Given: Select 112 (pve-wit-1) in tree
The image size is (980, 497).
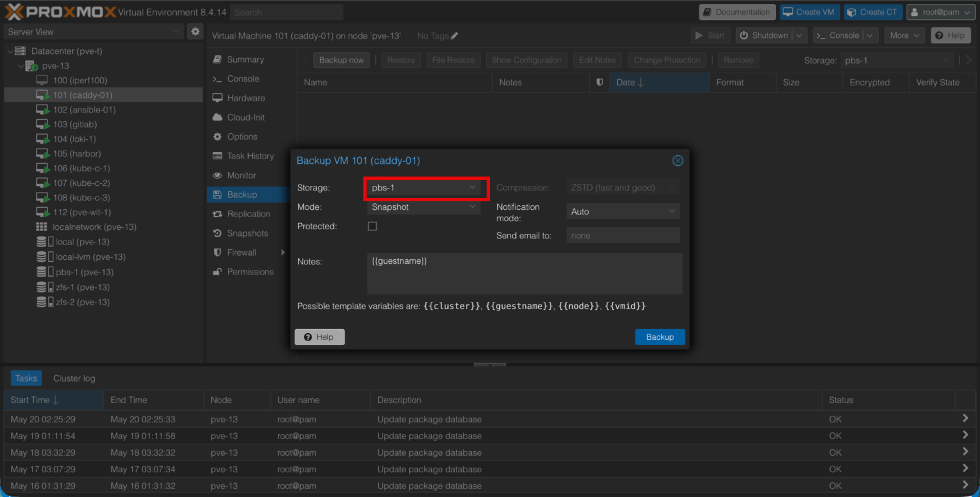Looking at the screenshot, I should pos(81,212).
